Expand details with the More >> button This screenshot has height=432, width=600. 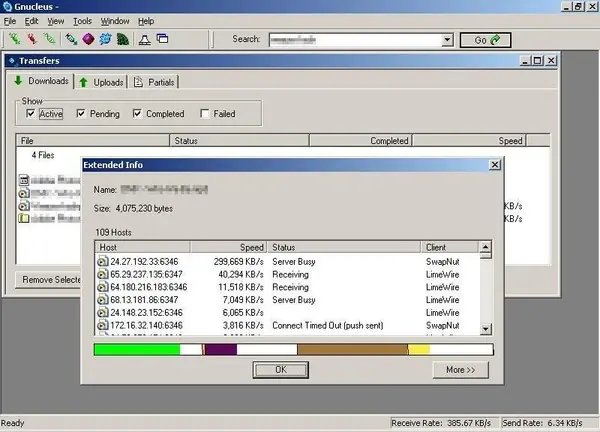(x=460, y=369)
